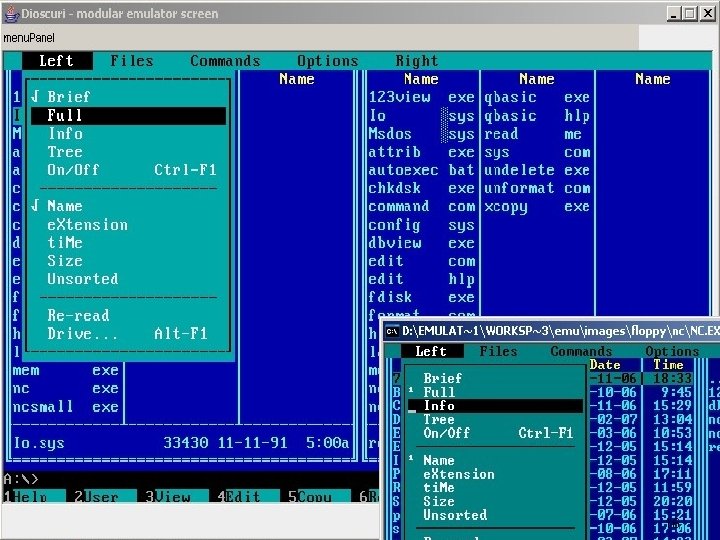
Task: Select config sys file
Action: click(422, 225)
